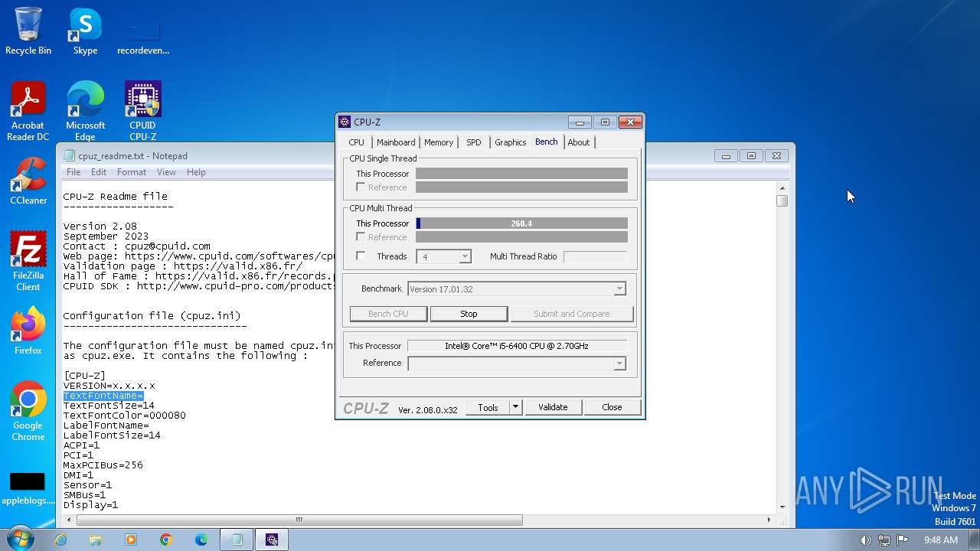Launch Microsoft Edge desktop shortcut
This screenshot has height=551, width=980.
(x=85, y=112)
